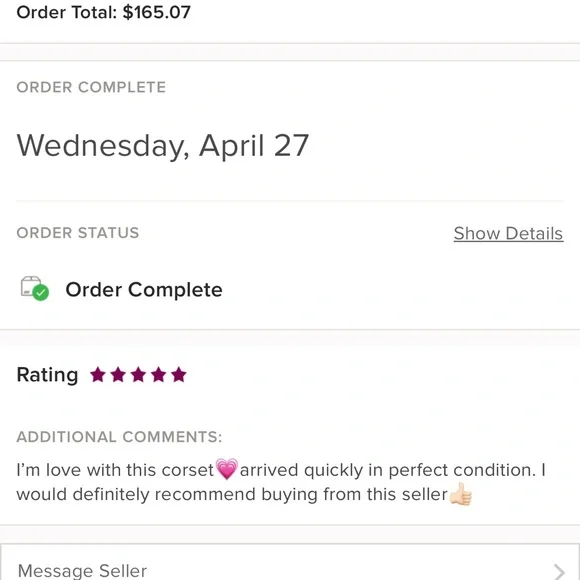Screen dimensions: 580x580
Task: Click the gray ORDER COMPLETE section header
Action: 91,87
